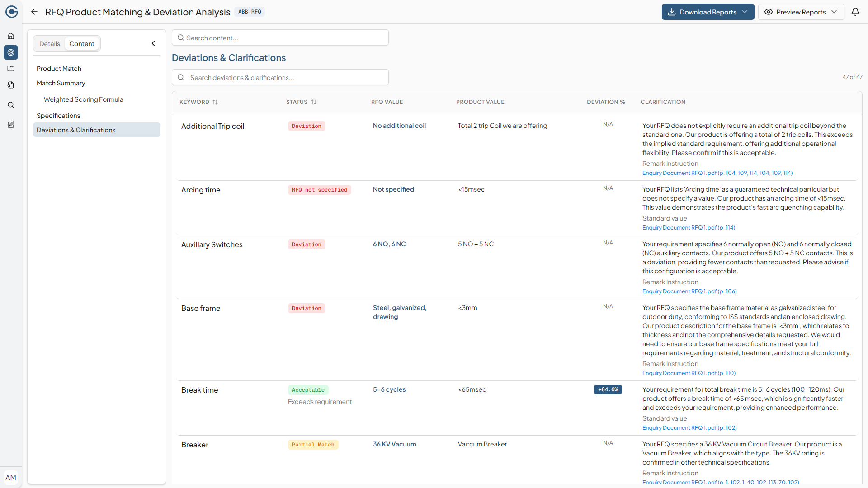Viewport: 868px width, 488px height.
Task: Click the deviations and clarifications search field
Action: click(280, 77)
